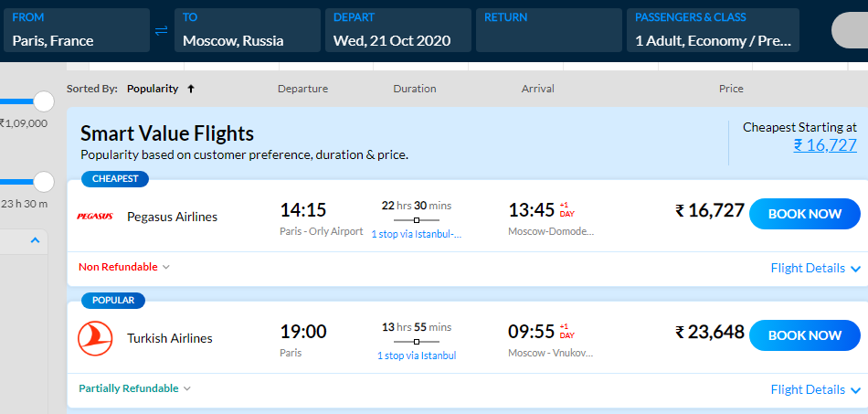Sort flights by Duration
This screenshot has width=868, height=414.
(415, 89)
